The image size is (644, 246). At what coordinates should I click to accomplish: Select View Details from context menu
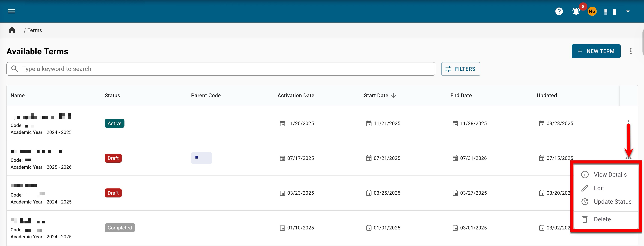tap(610, 175)
